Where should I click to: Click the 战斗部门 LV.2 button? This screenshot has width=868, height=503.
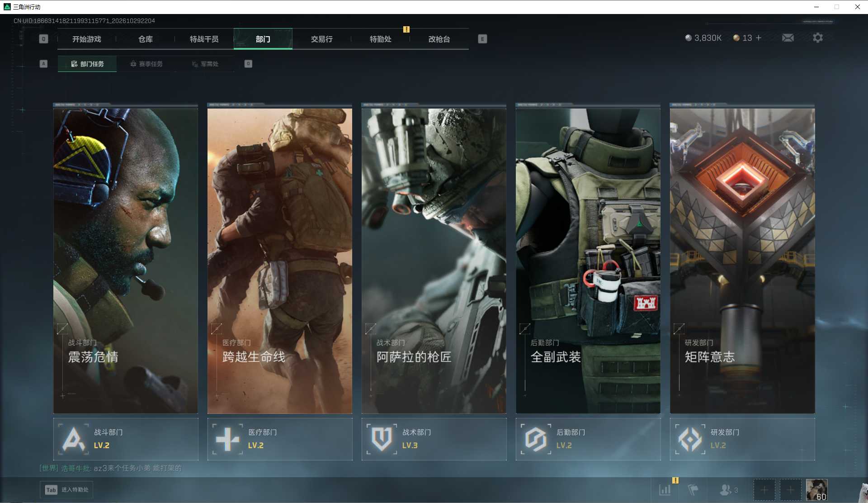point(126,439)
